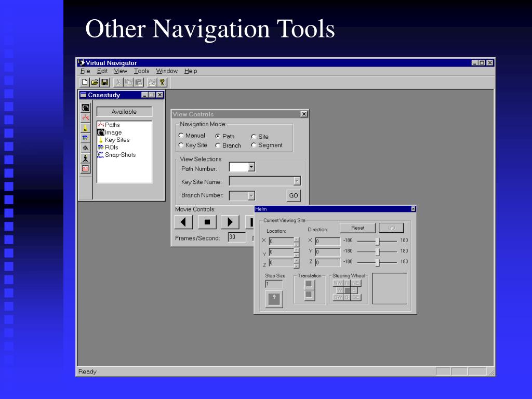
Task: Open the Help menu
Action: click(x=191, y=71)
